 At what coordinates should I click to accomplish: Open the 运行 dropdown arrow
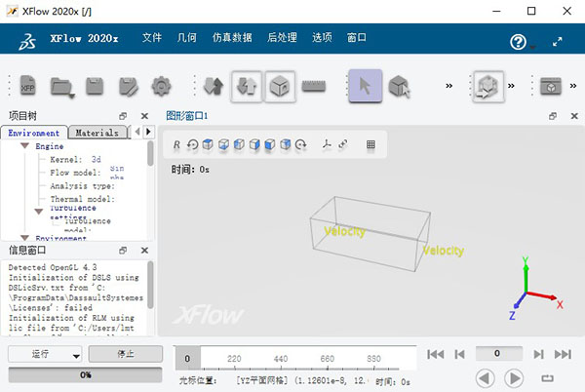[x=76, y=356]
